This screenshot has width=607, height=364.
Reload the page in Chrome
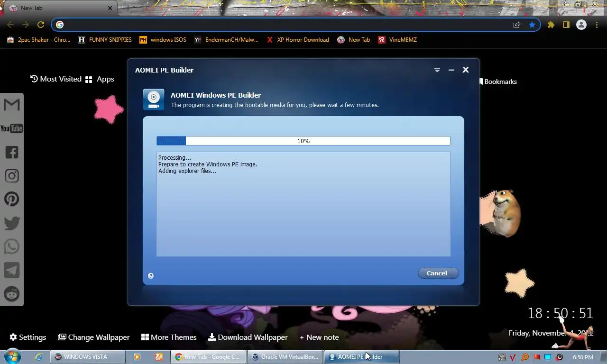click(41, 25)
